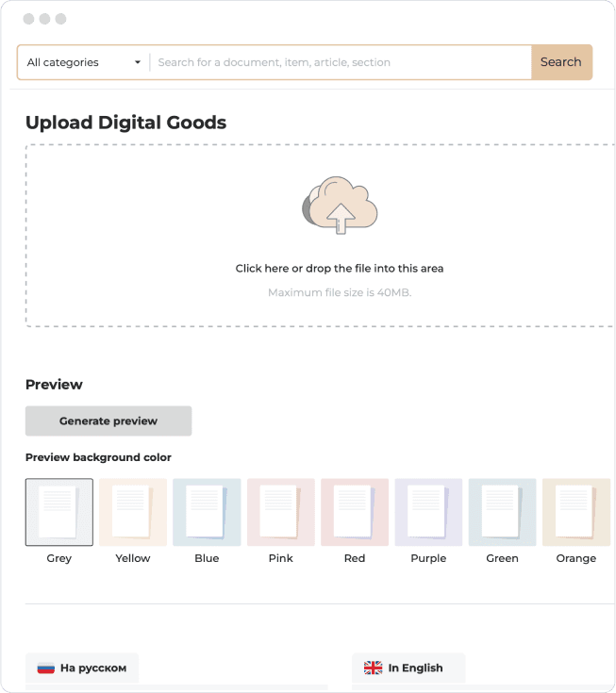Click the first window control dot
616x693 pixels.
(x=28, y=19)
